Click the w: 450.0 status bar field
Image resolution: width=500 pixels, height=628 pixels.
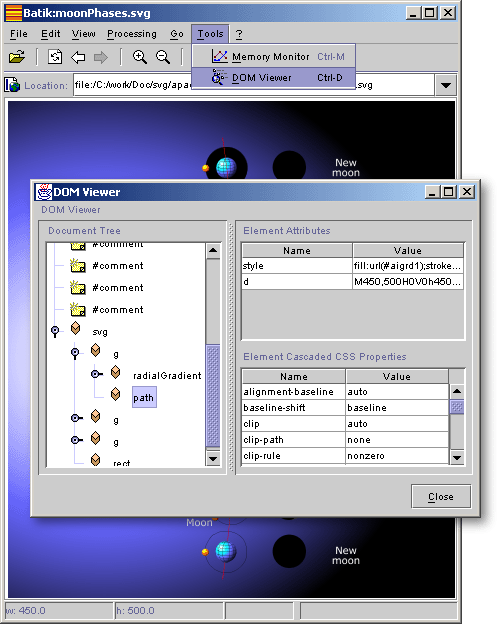59,610
